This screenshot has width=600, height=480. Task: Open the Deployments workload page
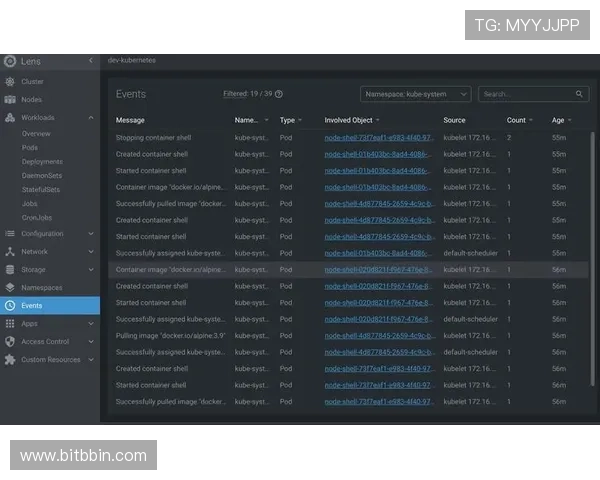[42, 161]
